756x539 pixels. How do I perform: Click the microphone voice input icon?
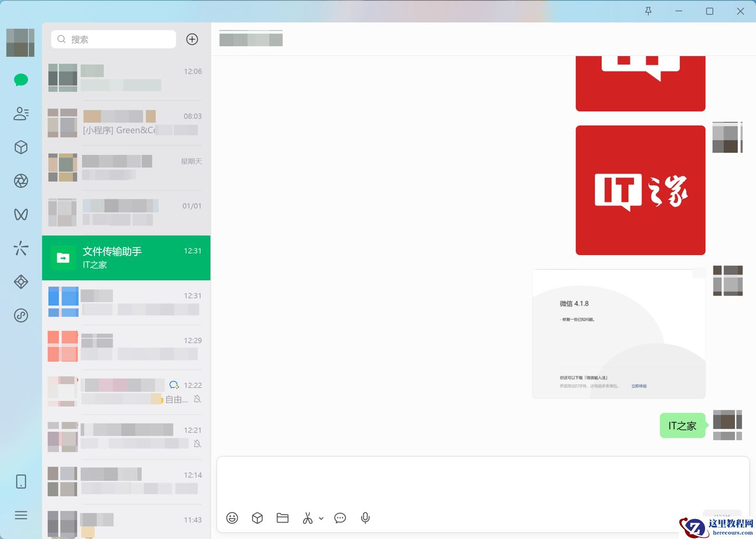365,518
